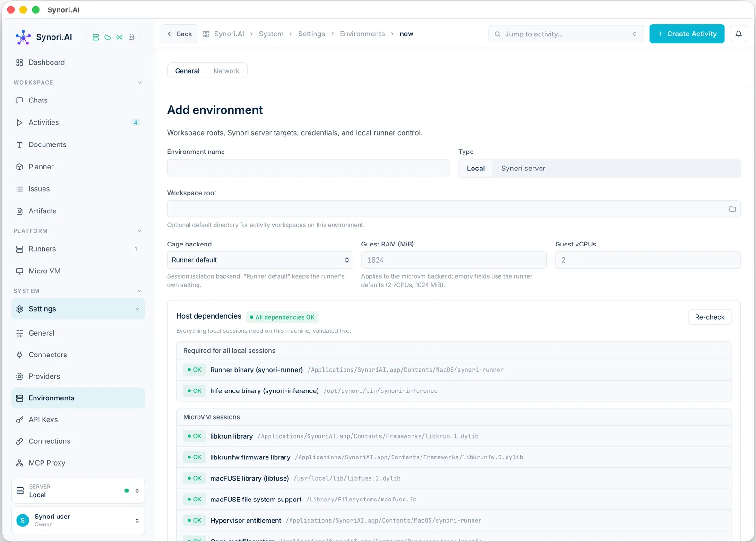Image resolution: width=756 pixels, height=542 pixels.
Task: Go to Chats in sidebar
Action: point(78,100)
